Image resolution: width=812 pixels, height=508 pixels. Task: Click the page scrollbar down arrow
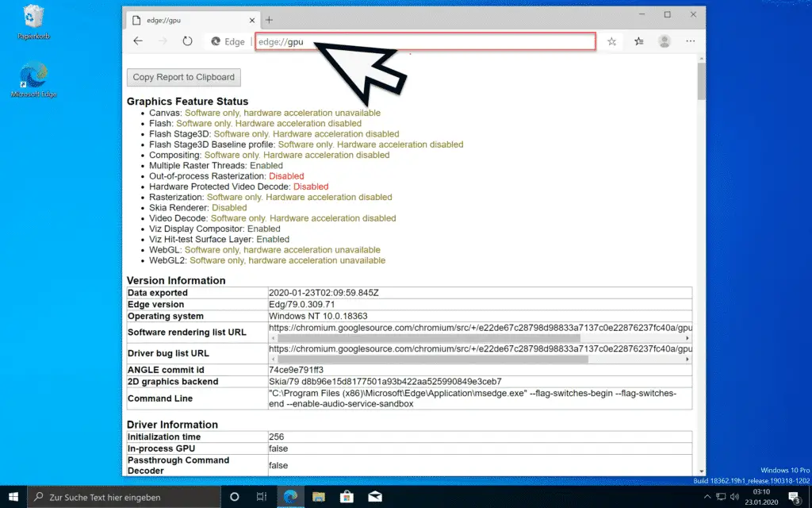[702, 471]
